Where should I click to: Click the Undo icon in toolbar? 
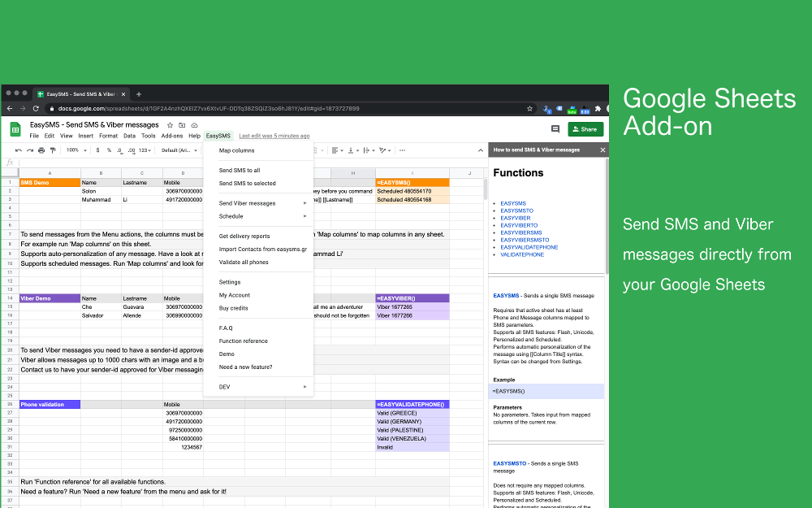tap(19, 150)
